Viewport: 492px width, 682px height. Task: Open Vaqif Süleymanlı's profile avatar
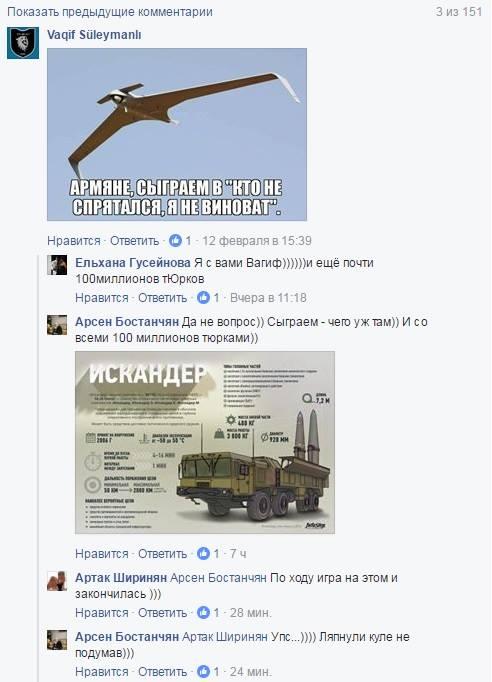(23, 43)
